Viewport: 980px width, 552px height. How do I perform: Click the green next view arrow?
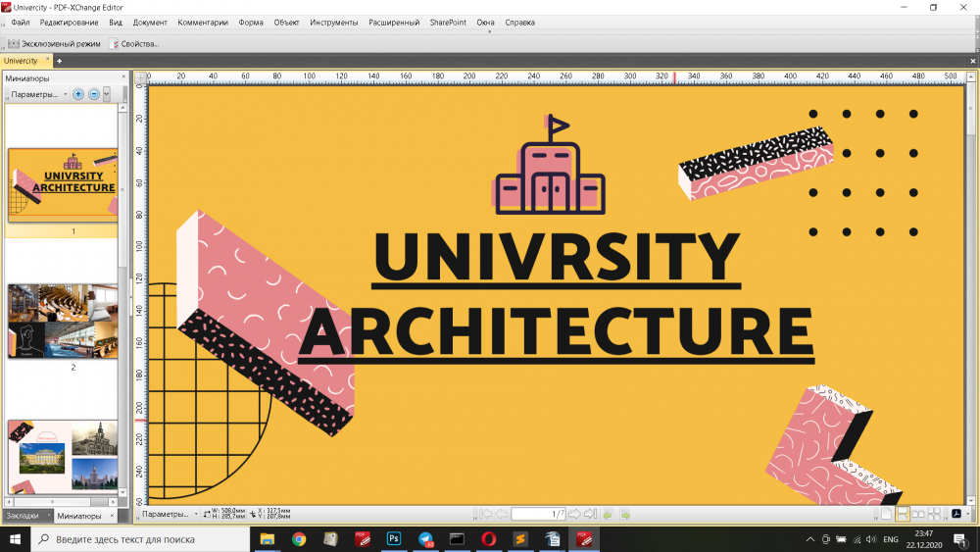(x=625, y=514)
